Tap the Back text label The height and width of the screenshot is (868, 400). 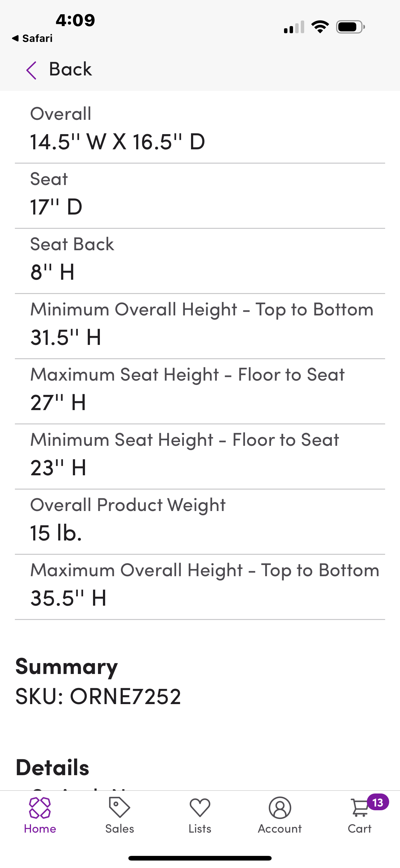coord(70,70)
